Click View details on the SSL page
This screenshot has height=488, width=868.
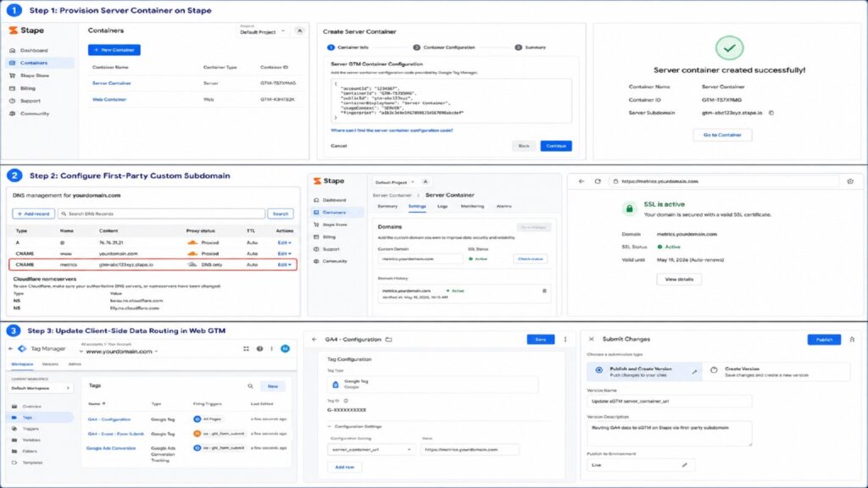[x=679, y=280]
